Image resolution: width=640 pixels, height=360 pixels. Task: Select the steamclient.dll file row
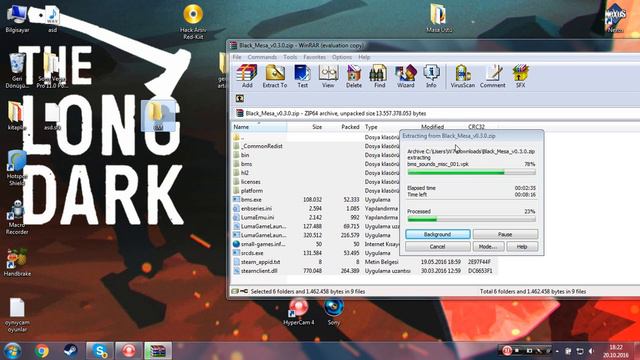(x=364, y=271)
